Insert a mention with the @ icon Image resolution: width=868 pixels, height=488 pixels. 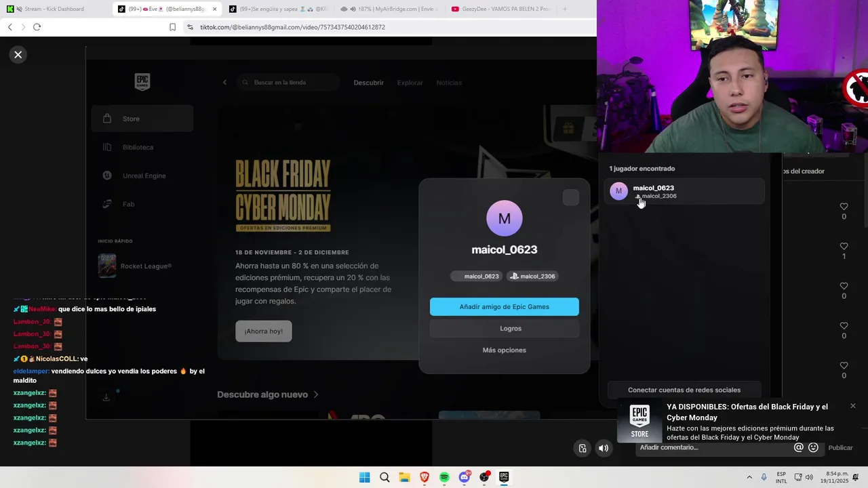point(798,447)
